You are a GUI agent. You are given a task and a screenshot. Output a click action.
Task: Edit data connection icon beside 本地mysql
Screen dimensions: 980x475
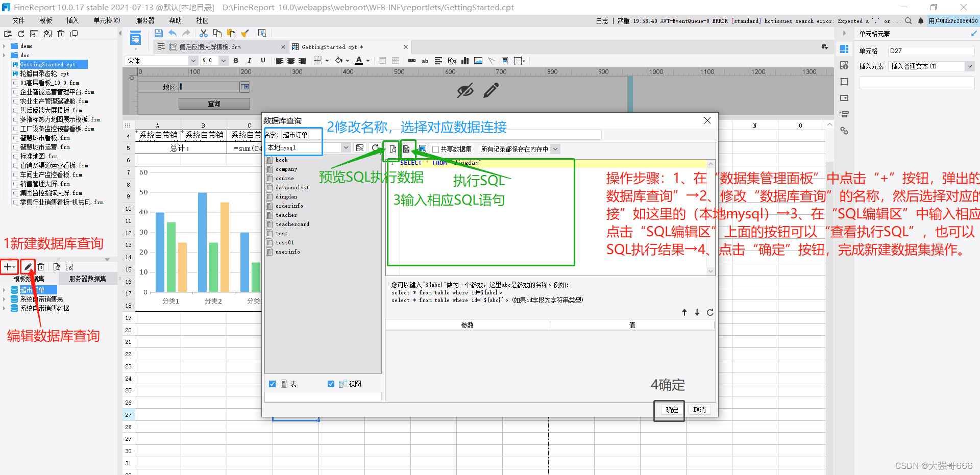[x=360, y=148]
